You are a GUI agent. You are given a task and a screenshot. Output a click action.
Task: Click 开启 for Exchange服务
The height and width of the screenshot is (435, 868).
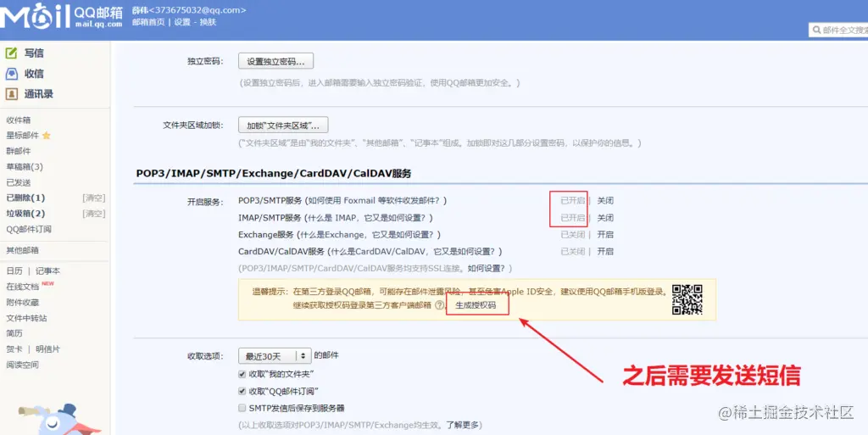[x=605, y=235]
